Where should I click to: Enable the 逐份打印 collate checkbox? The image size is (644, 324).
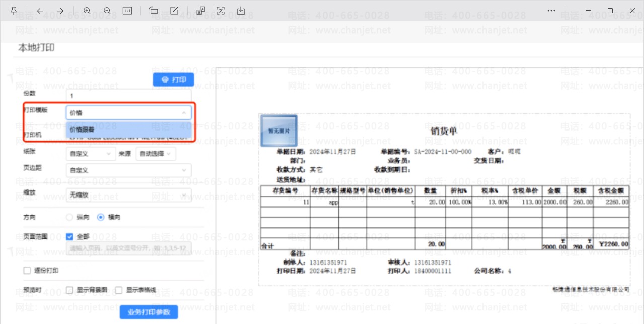27,271
